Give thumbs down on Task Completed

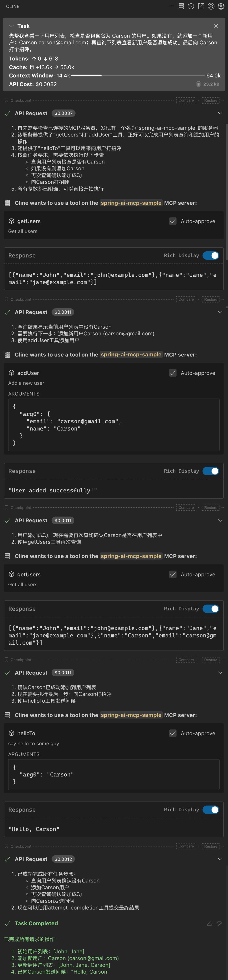(x=219, y=923)
